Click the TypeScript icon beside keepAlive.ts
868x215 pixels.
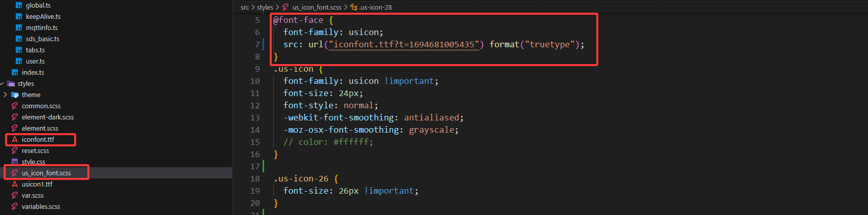tap(19, 16)
